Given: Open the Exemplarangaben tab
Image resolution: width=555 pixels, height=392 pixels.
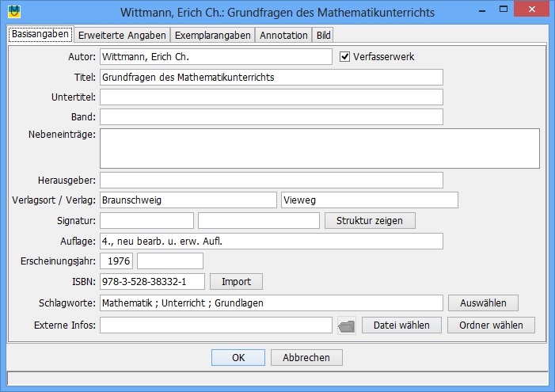Looking at the screenshot, I should pos(213,36).
